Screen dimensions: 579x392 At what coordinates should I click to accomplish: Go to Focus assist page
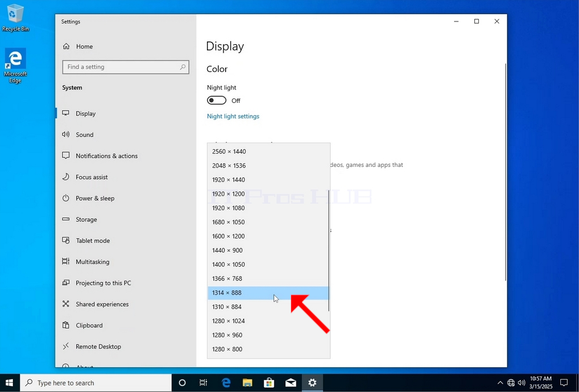(x=126, y=177)
